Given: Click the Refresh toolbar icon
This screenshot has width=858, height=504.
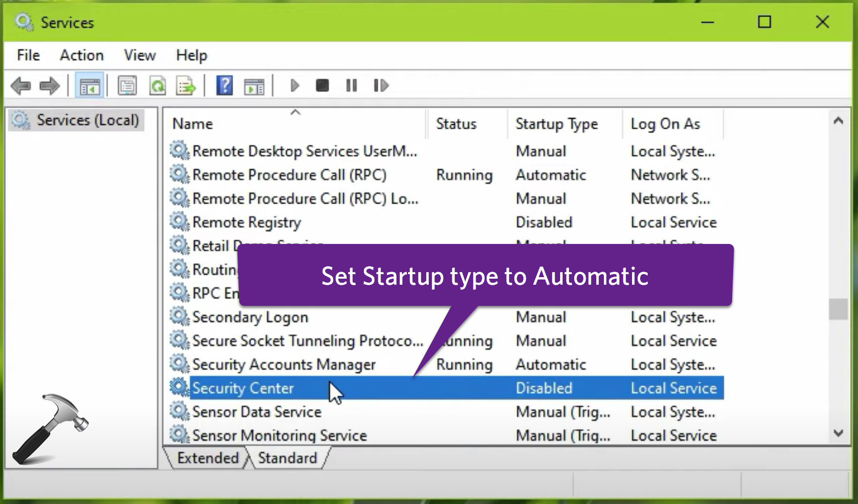Looking at the screenshot, I should click(x=158, y=86).
